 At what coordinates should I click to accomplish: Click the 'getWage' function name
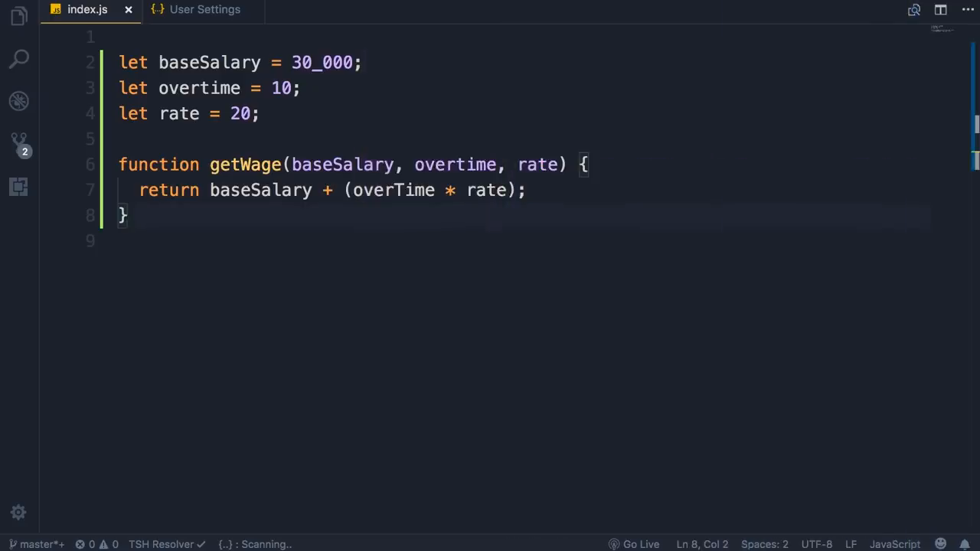[246, 165]
